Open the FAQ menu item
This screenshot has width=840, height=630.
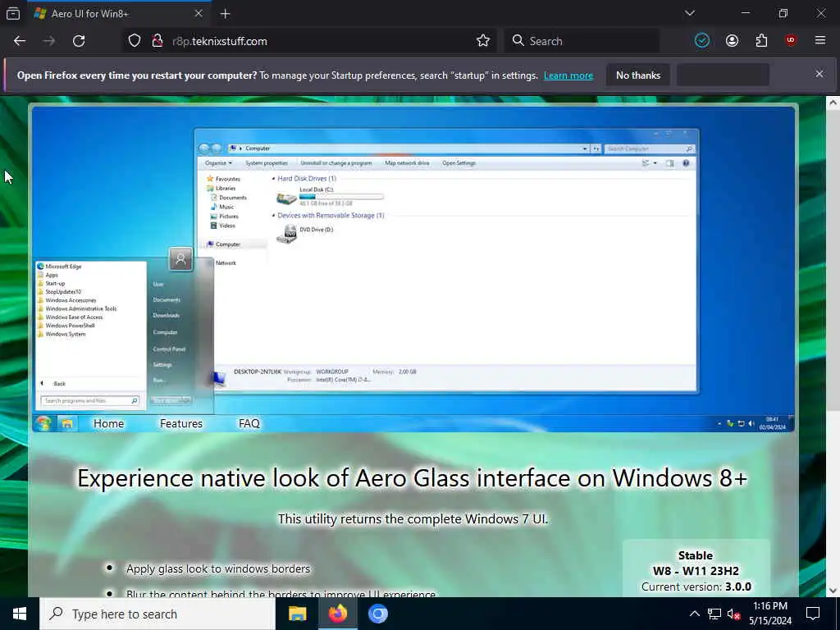click(249, 423)
